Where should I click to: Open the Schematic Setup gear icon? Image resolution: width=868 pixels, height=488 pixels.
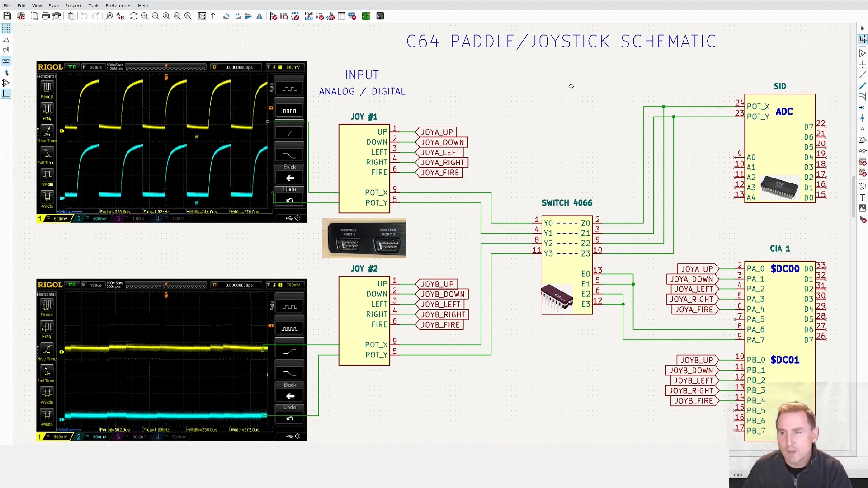pyautogui.click(x=21, y=16)
